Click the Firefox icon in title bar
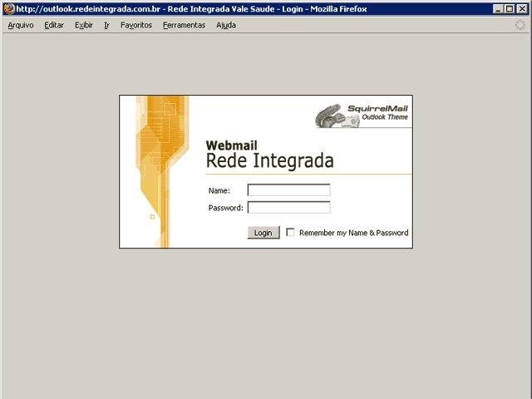Screen dimensions: 532x399 (x=9, y=9)
